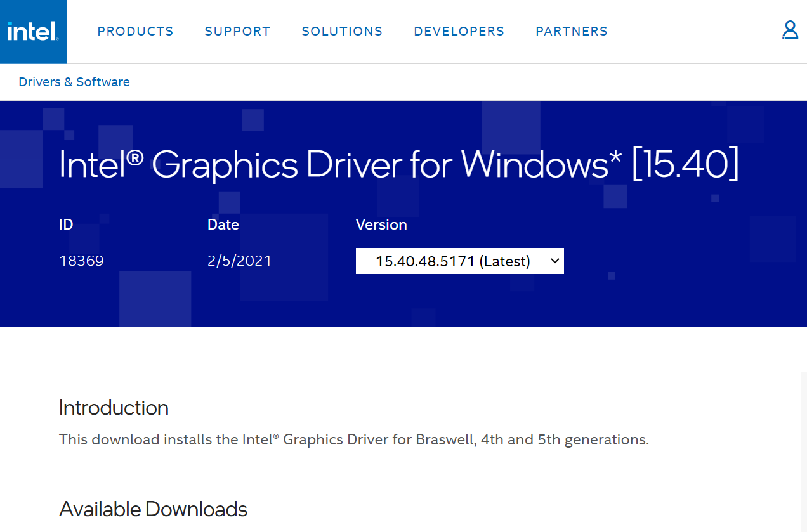Click the Available Downloads heading
This screenshot has width=807, height=532.
[x=153, y=509]
